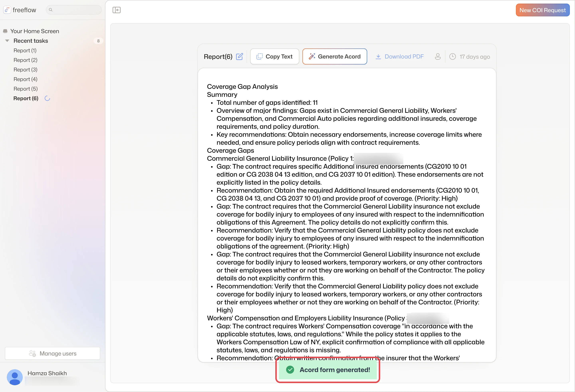Click the 'Total number of gaps identified: 11' line
Image resolution: width=575 pixels, height=392 pixels.
click(267, 103)
